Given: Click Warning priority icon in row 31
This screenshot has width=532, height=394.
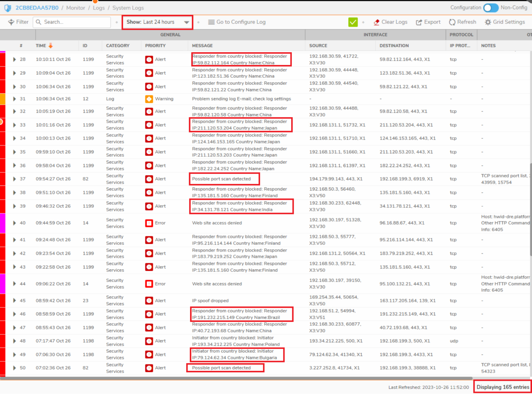Looking at the screenshot, I should click(149, 99).
